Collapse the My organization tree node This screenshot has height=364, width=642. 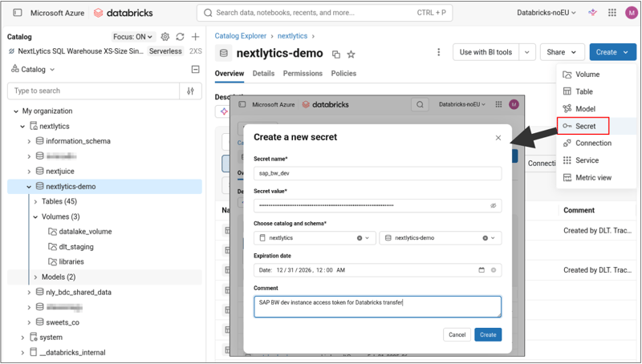16,111
